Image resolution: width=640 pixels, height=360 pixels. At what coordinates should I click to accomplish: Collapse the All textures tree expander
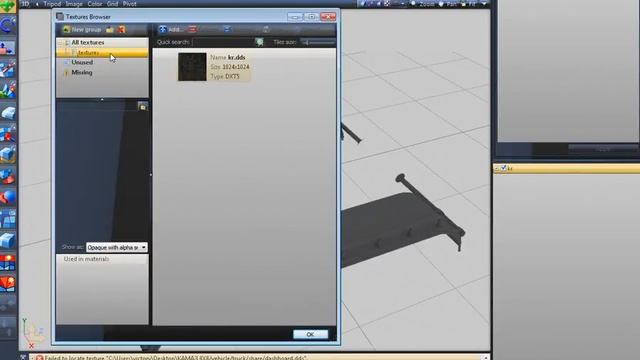(61, 42)
